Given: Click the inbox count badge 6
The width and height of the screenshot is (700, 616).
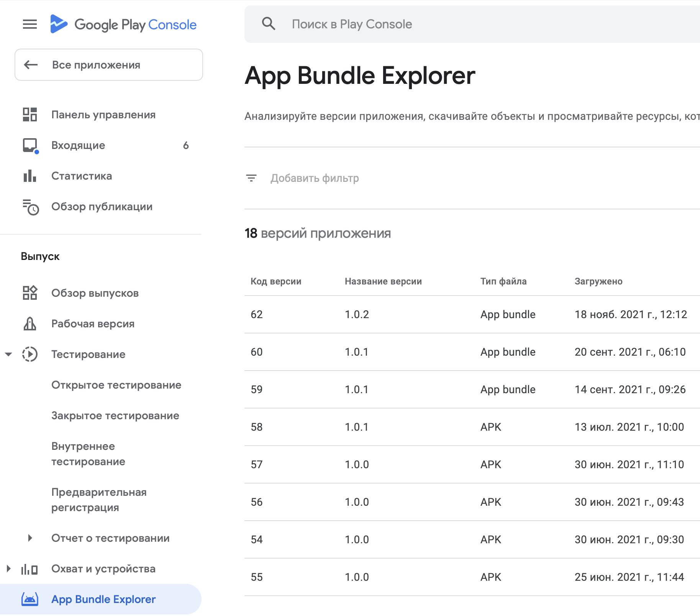Looking at the screenshot, I should [186, 145].
